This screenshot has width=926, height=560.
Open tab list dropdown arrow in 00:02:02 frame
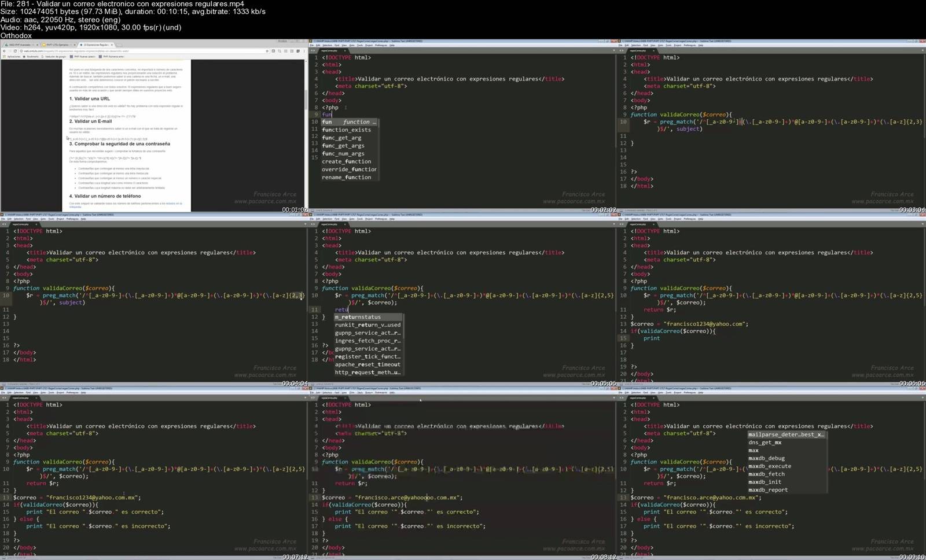coord(613,50)
